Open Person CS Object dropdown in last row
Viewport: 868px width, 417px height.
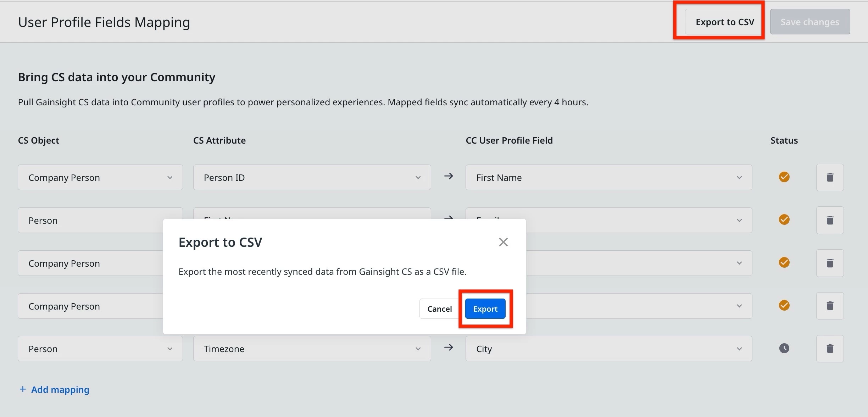(100, 349)
